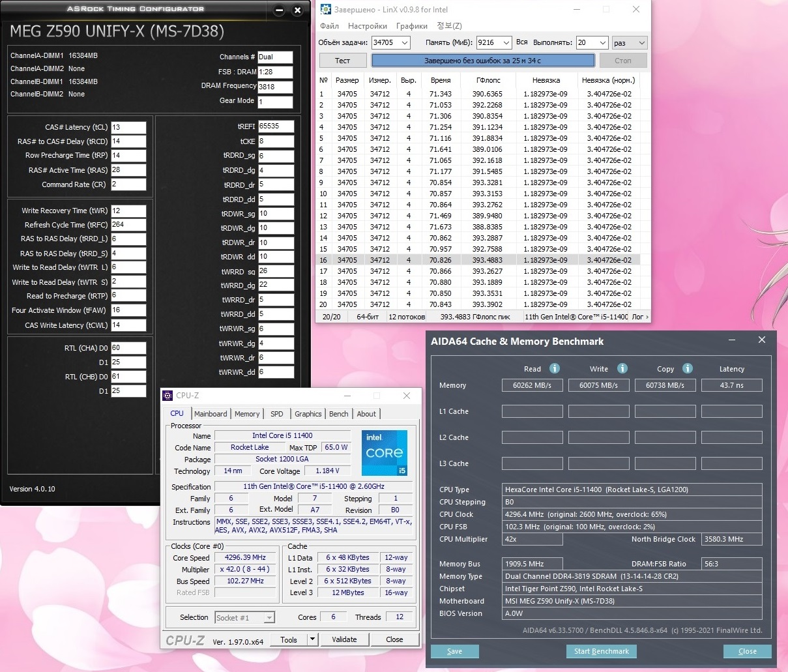Switch to the SPD tab in CPU-Z

point(277,414)
